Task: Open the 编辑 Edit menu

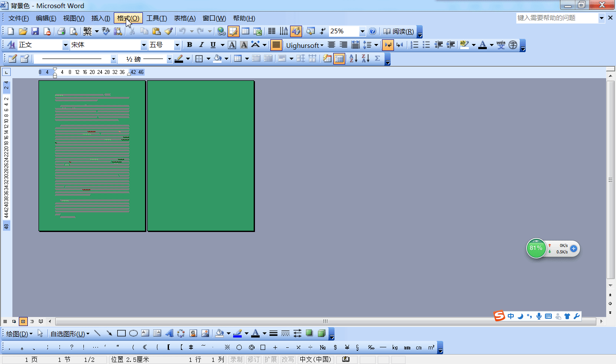Action: pyautogui.click(x=46, y=18)
